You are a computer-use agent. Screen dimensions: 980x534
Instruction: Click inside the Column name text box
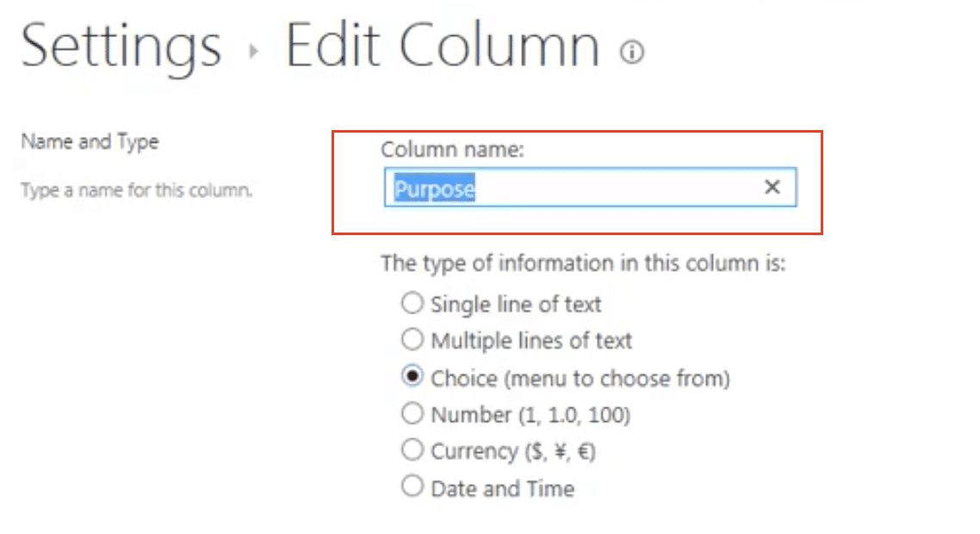click(x=590, y=187)
